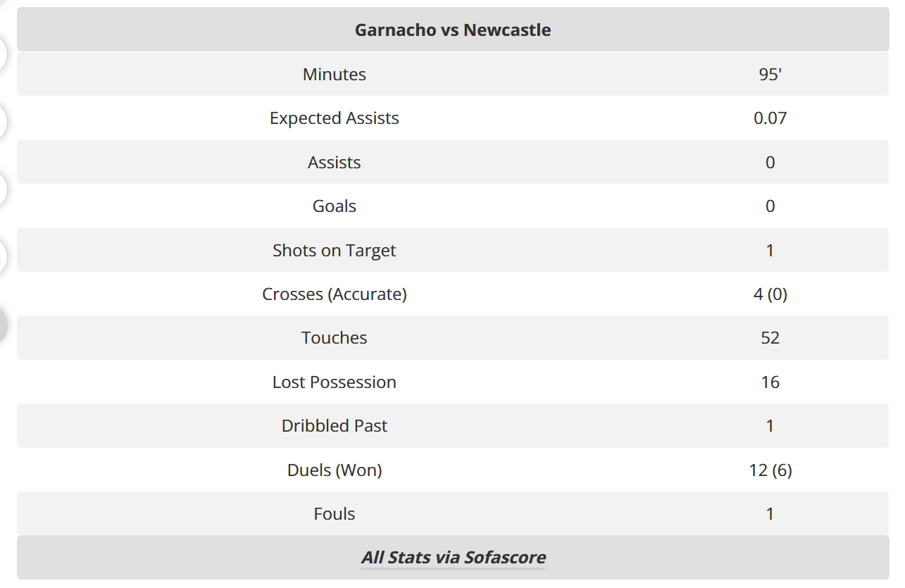Viewport: 905px width, 588px height.
Task: Open the All Stats via Sofascore link
Action: tap(453, 558)
